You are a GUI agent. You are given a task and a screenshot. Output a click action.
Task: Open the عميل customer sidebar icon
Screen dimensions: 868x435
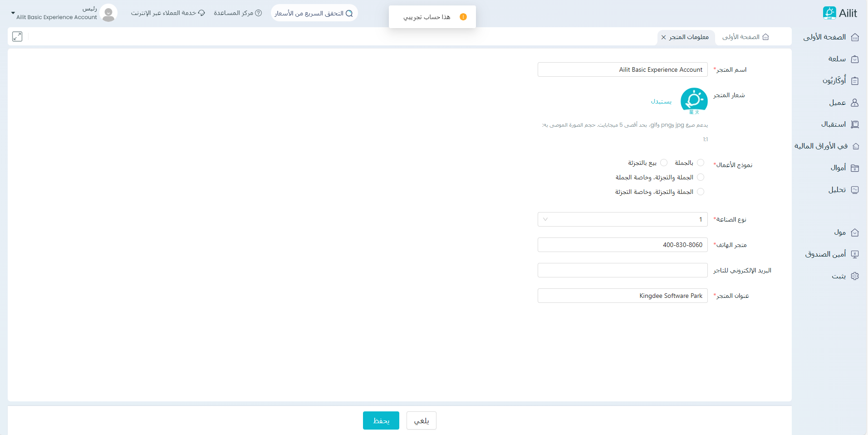855,103
